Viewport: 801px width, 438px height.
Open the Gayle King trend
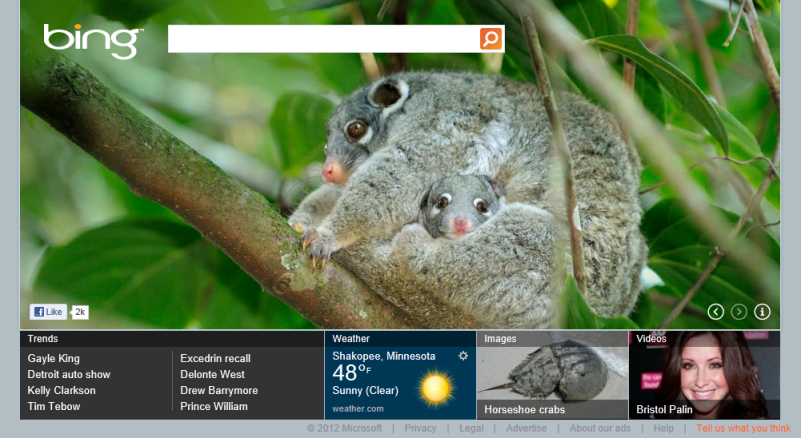tap(54, 358)
